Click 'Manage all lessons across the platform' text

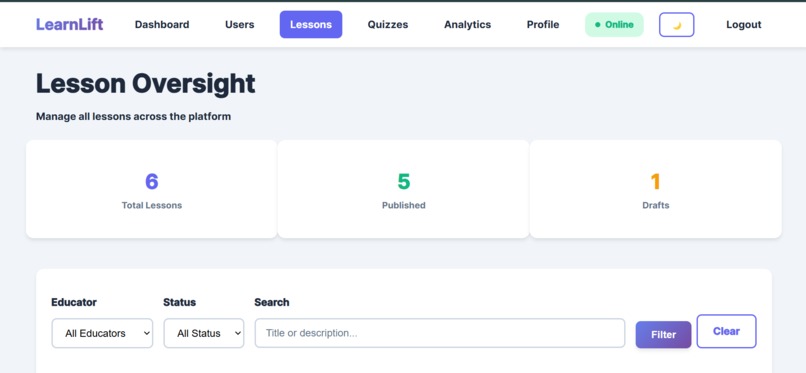(x=133, y=117)
